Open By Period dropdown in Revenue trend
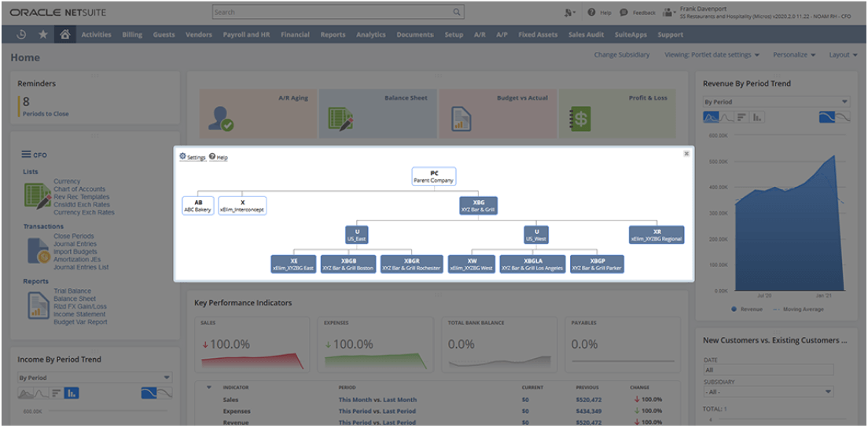 [776, 102]
